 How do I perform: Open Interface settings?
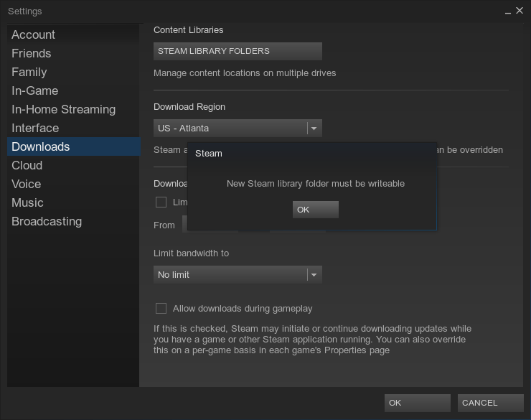(x=73, y=128)
